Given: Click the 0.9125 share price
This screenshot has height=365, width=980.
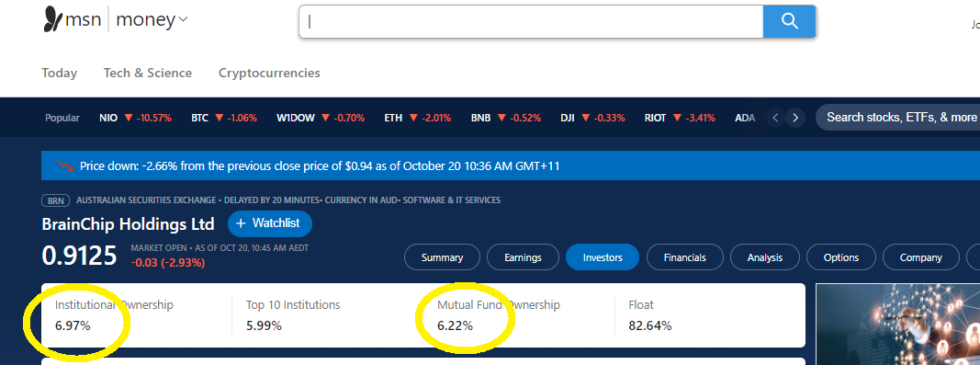Looking at the screenshot, I should (x=79, y=257).
